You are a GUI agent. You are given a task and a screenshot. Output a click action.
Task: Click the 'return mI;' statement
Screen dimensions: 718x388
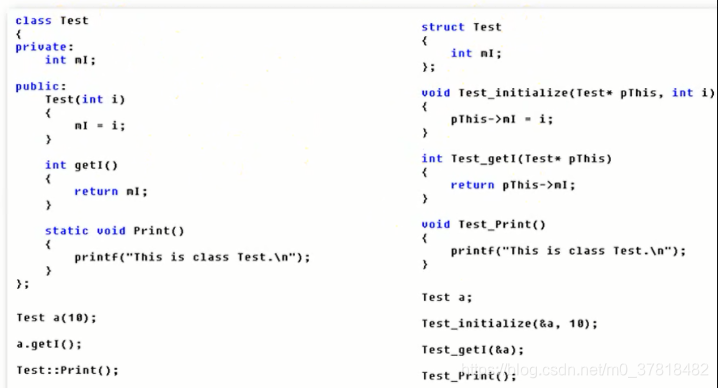click(111, 191)
